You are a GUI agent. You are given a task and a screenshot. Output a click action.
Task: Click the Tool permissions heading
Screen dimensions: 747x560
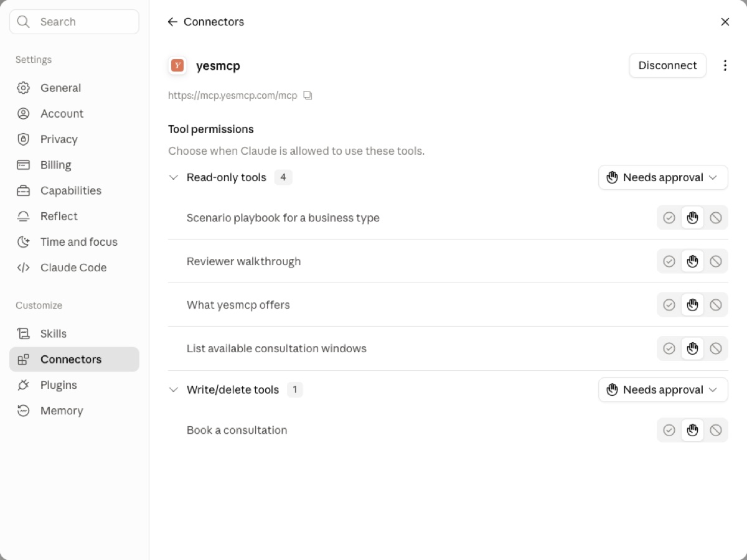[x=211, y=129]
